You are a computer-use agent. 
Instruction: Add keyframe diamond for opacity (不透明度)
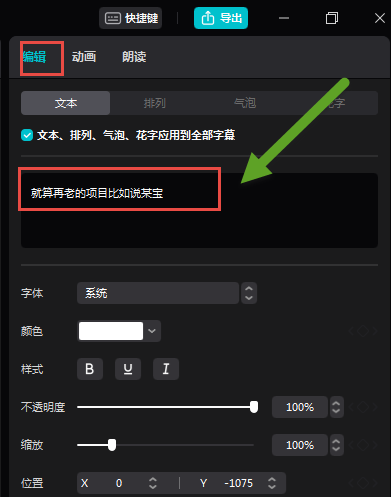point(363,407)
